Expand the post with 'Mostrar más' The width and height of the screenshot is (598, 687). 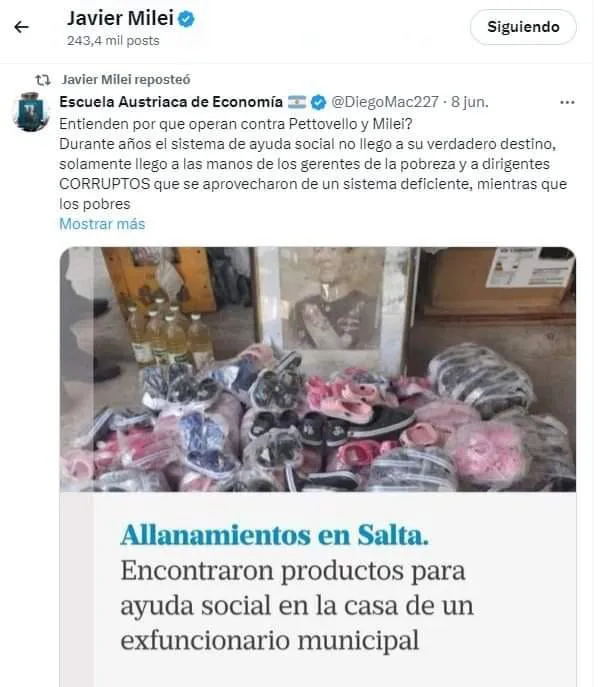click(x=102, y=224)
